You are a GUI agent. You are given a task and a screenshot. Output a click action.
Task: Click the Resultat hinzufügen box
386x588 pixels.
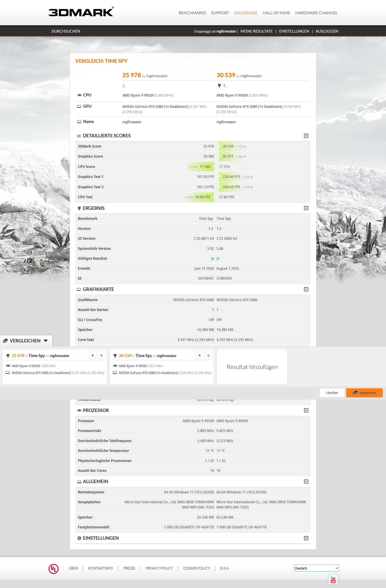(x=252, y=367)
